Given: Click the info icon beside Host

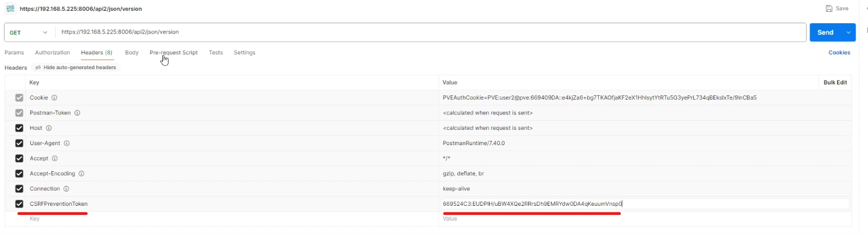Looking at the screenshot, I should 48,128.
